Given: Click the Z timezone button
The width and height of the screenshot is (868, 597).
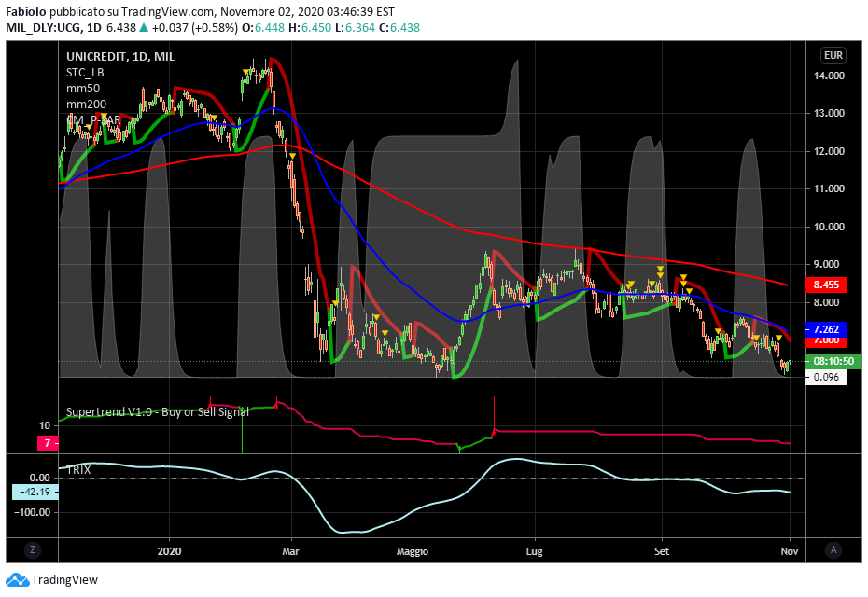Looking at the screenshot, I should [33, 550].
